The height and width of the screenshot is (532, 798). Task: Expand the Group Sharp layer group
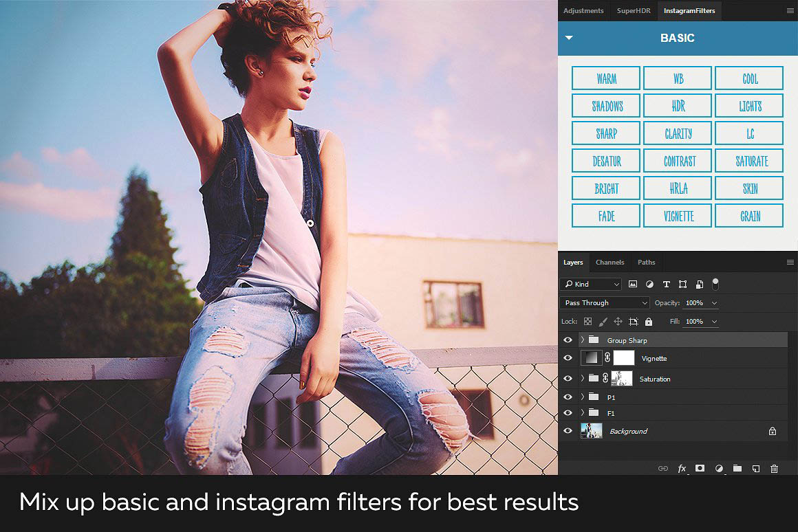coord(583,340)
